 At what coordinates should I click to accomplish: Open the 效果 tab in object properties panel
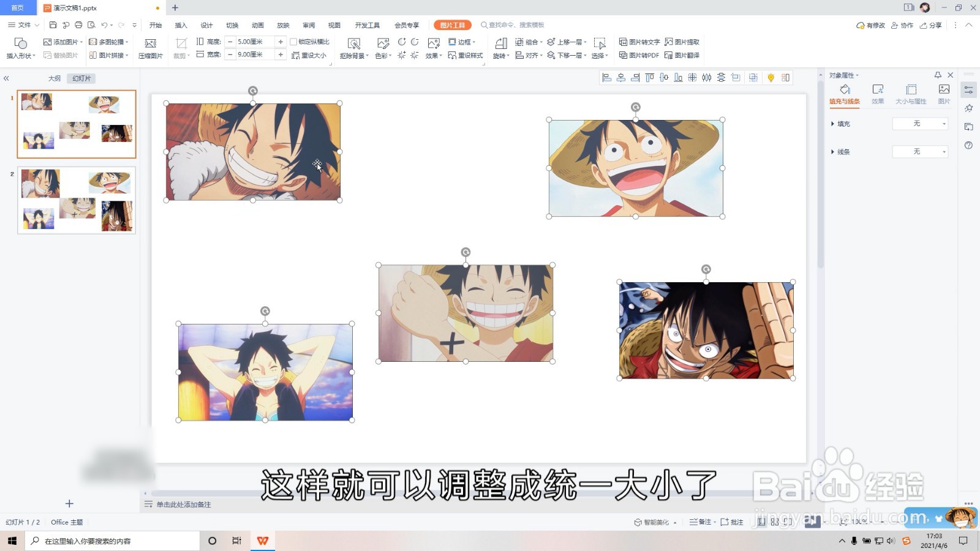point(878,94)
